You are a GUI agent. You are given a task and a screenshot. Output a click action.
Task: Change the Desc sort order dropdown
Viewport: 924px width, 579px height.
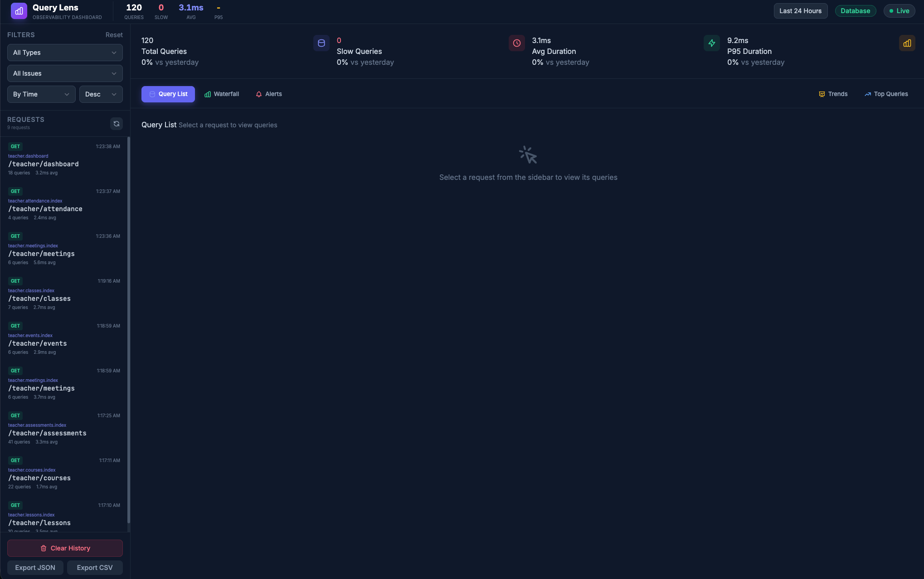101,94
